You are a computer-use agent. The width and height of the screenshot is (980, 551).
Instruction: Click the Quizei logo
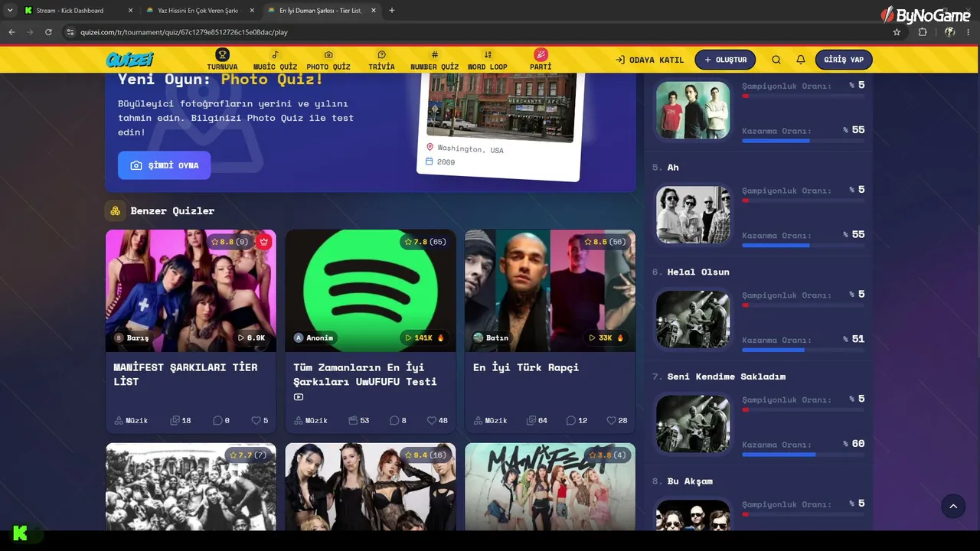click(130, 60)
